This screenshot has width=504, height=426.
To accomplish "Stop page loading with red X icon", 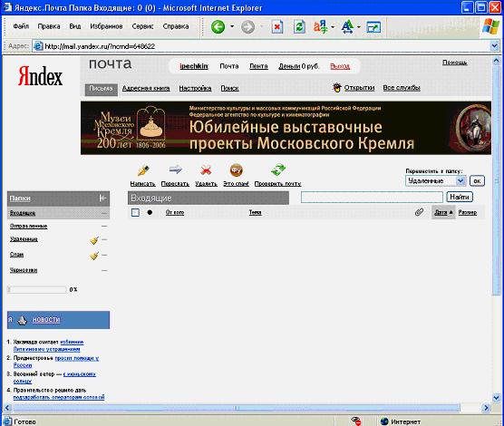I will click(276, 27).
